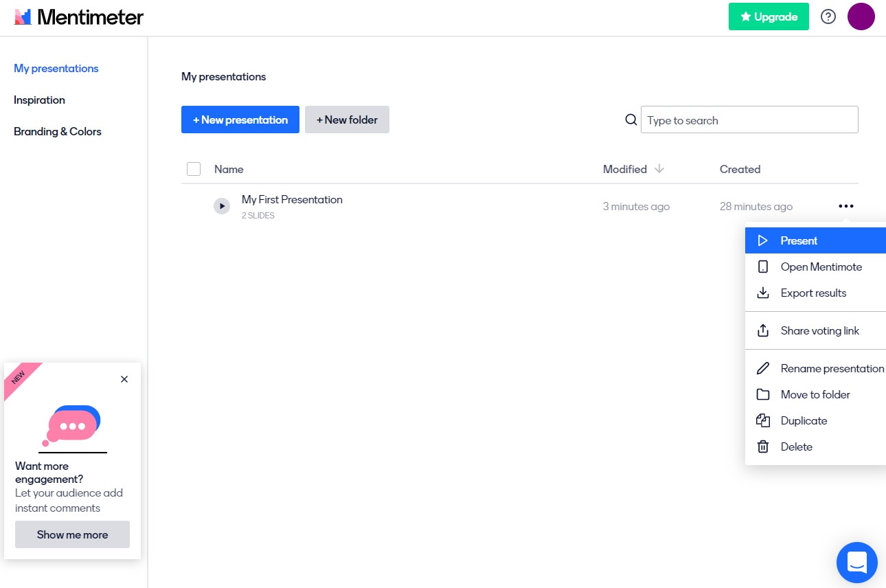Click the Move to folder icon
This screenshot has height=588, width=886.
(762, 394)
